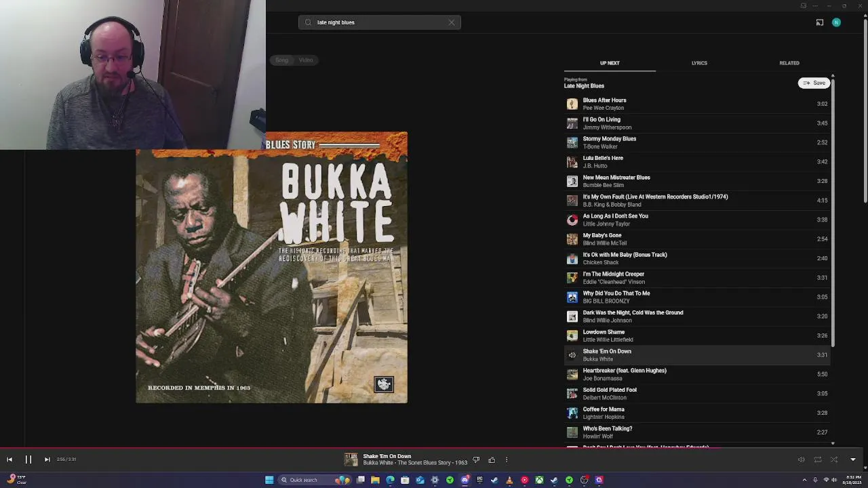Open VLC from the taskbar
The width and height of the screenshot is (868, 488).
(x=509, y=480)
